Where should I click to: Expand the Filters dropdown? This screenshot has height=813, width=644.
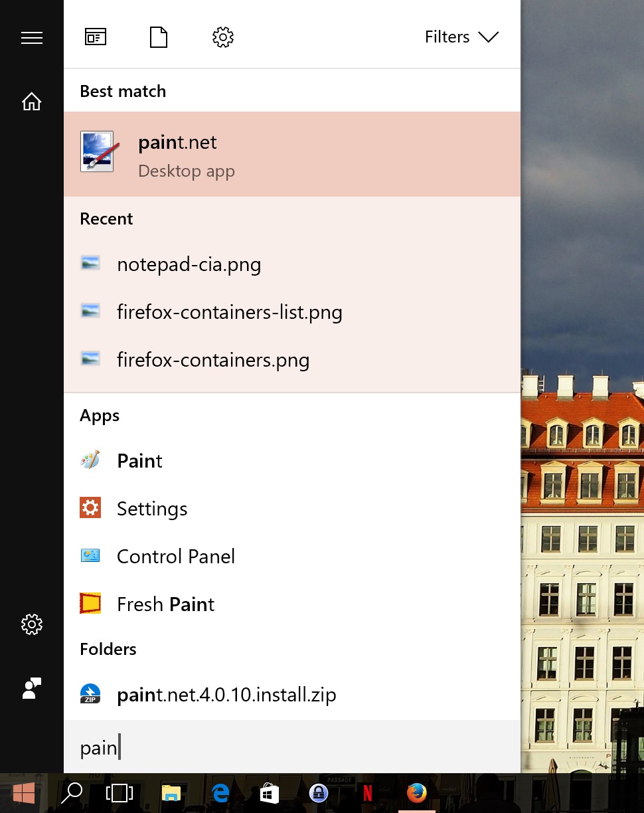(461, 37)
